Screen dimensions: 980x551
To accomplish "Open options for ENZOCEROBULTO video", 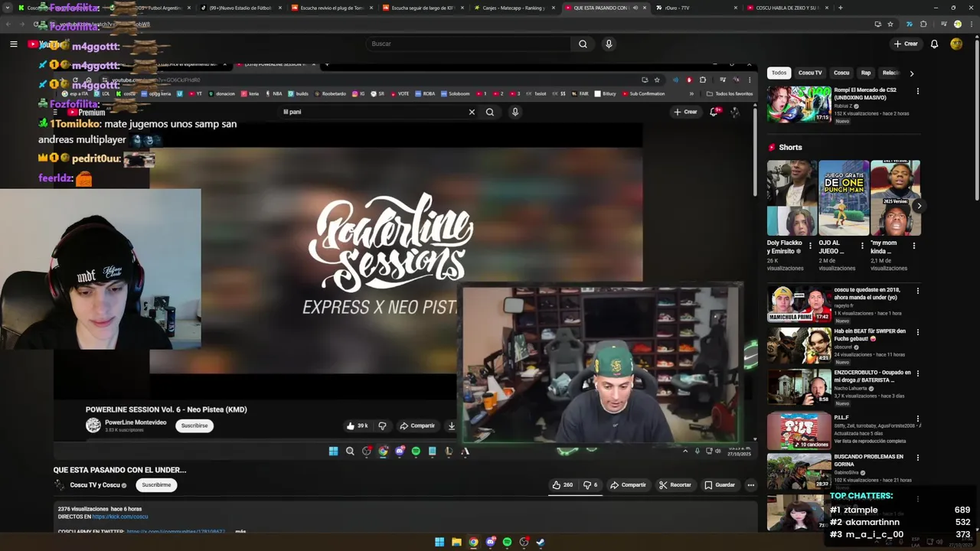I will pos(917,373).
